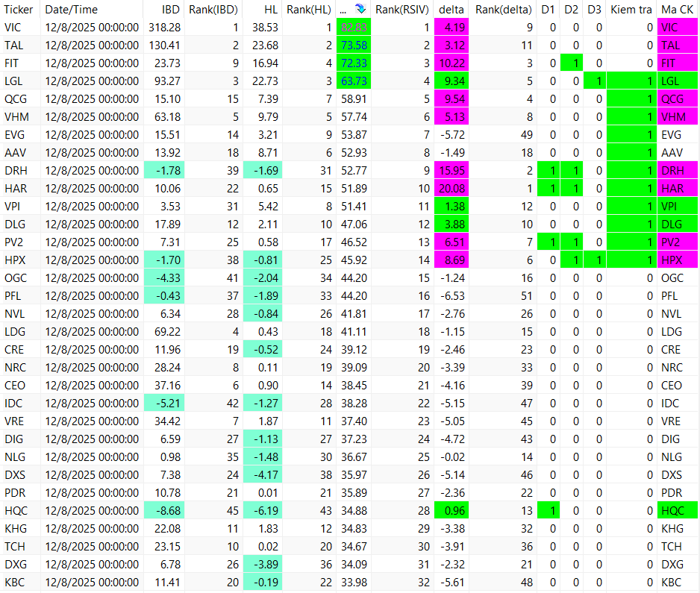Viewport: 700px width, 593px height.
Task: Click green HQC in Ma CK column
Action: point(677,510)
